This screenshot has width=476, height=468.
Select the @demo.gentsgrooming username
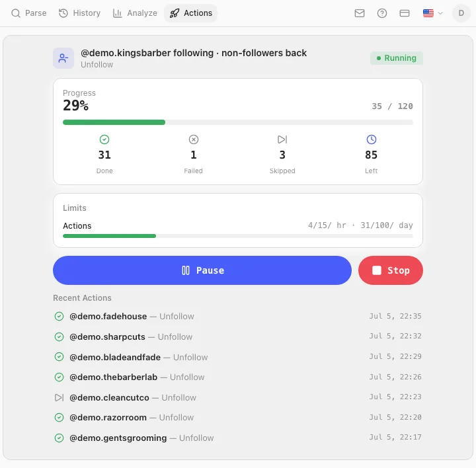point(118,438)
